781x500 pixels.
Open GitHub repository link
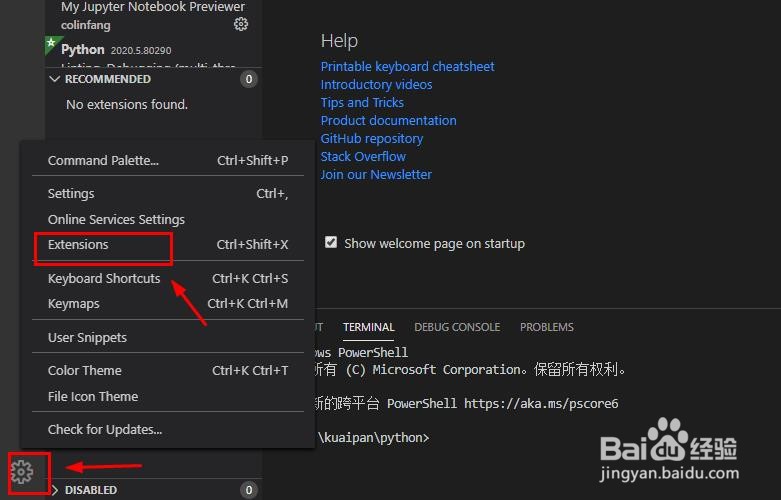click(372, 138)
